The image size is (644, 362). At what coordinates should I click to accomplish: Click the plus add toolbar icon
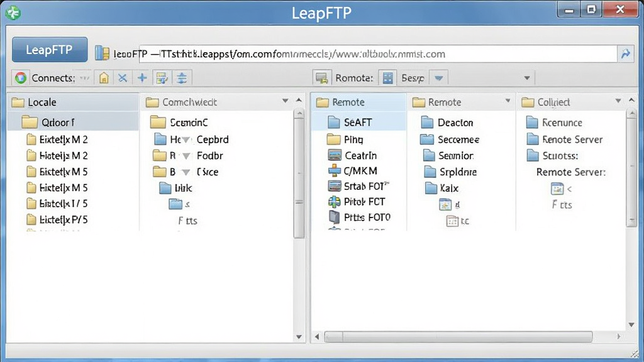point(142,77)
